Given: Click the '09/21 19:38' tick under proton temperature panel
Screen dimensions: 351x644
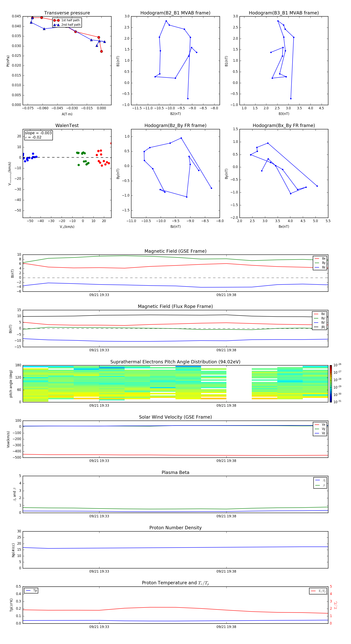Looking at the screenshot, I should coord(226,627).
